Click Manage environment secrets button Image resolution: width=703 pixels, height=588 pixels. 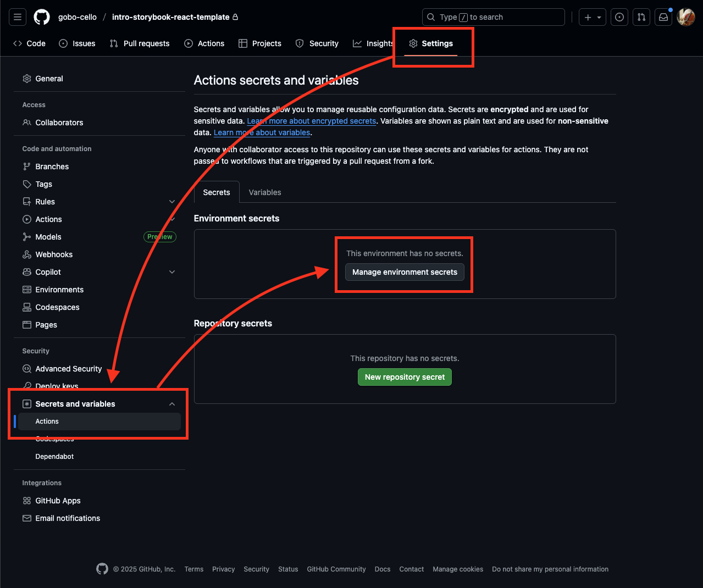pyautogui.click(x=405, y=272)
